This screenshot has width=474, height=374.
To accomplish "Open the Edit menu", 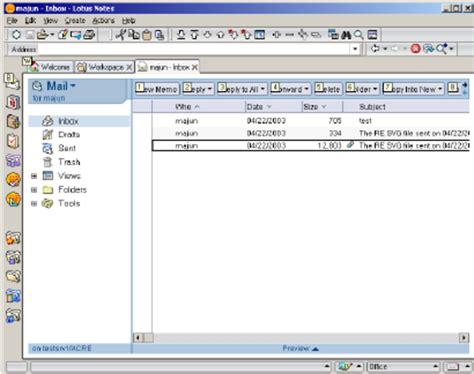I will 30,21.
